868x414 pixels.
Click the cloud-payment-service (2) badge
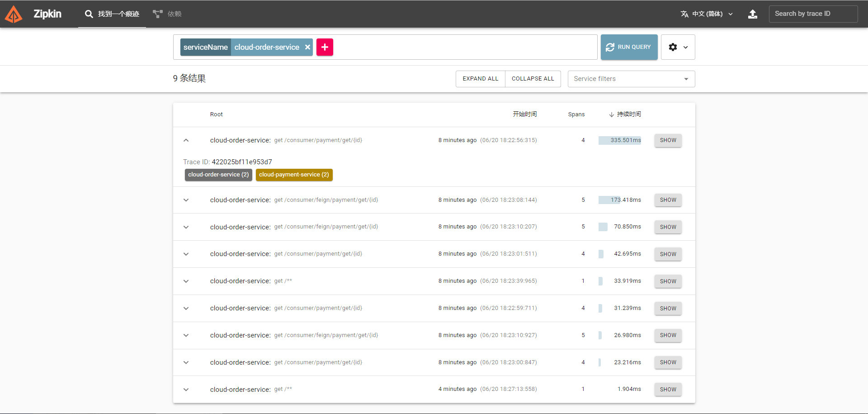pos(294,175)
